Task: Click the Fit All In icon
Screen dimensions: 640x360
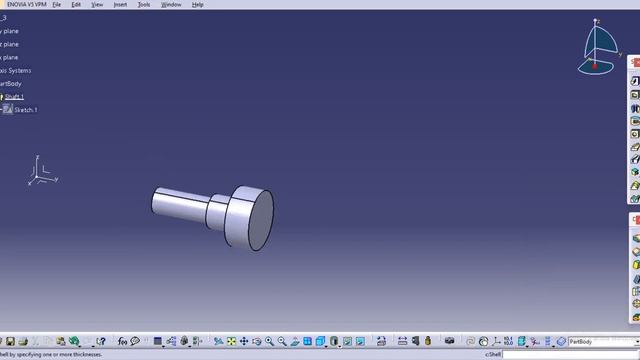Action: point(231,341)
